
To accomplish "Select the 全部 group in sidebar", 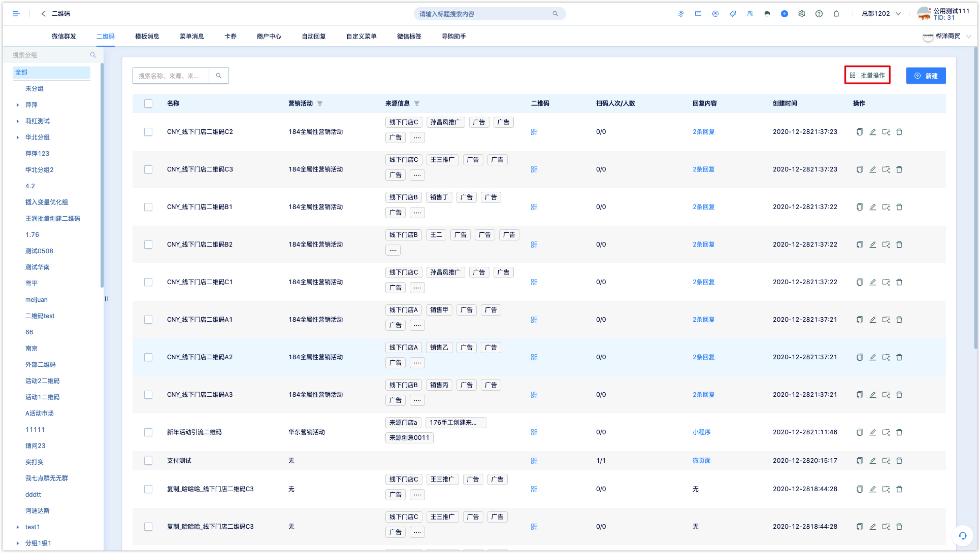I will tap(51, 73).
